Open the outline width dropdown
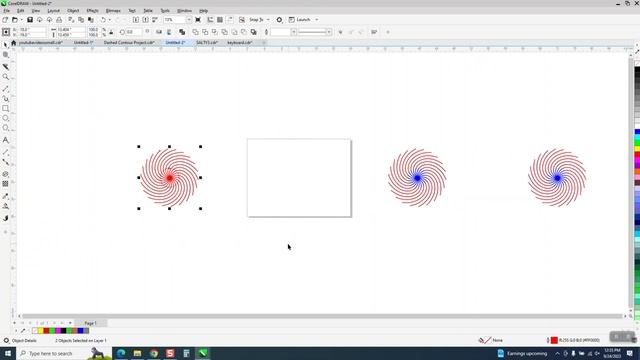The width and height of the screenshot is (640, 360). tap(293, 32)
